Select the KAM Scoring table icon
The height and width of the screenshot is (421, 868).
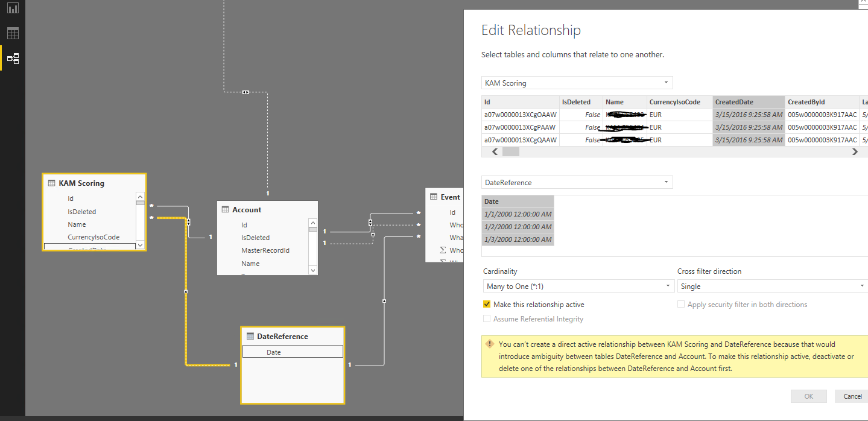pos(52,183)
